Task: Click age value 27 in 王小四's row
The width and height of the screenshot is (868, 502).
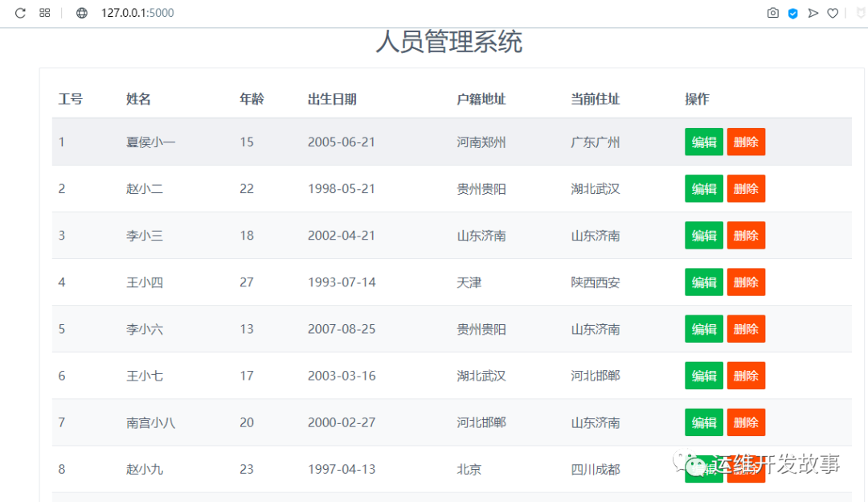Action: (247, 282)
